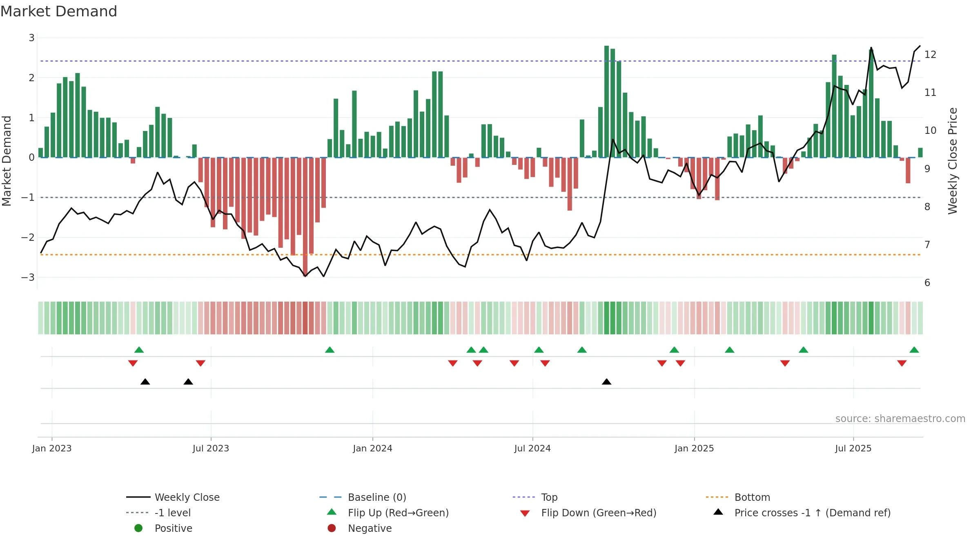Select the last red Flip Down triangle in August 2025
Image resolution: width=980 pixels, height=551 pixels.
[x=902, y=363]
